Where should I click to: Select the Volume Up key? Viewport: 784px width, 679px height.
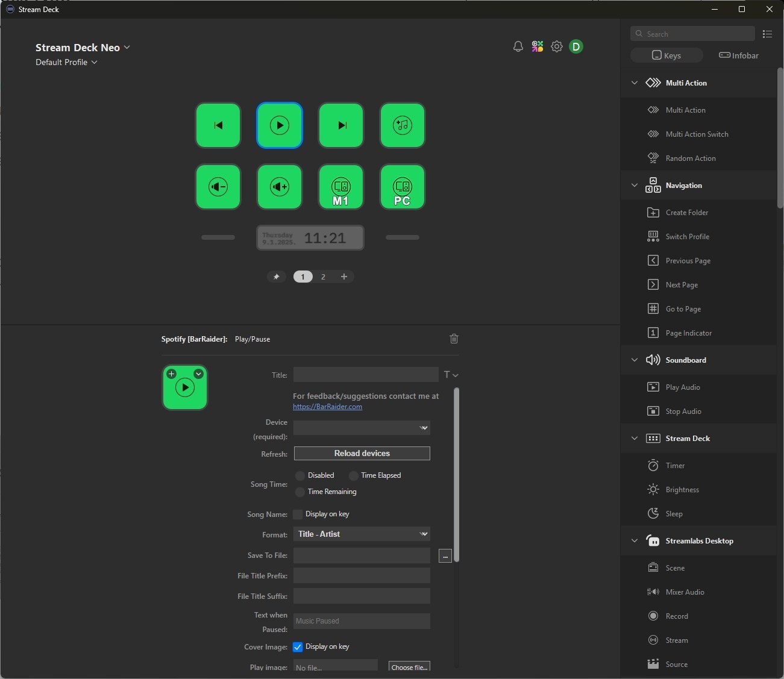tap(280, 187)
